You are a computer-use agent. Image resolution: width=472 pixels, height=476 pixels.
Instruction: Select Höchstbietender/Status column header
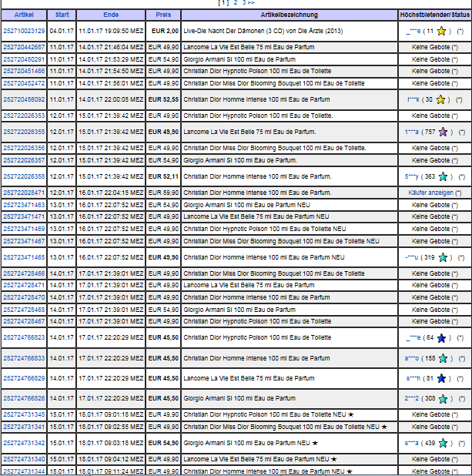click(x=435, y=15)
